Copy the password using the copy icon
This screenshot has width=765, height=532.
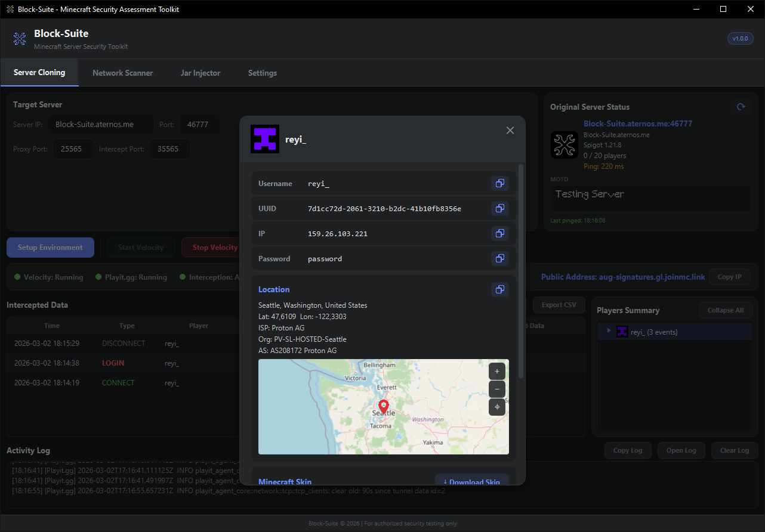pos(499,258)
